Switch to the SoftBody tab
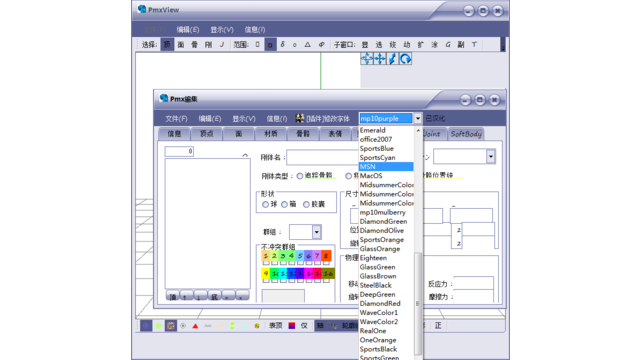The height and width of the screenshot is (360, 640). point(466,133)
